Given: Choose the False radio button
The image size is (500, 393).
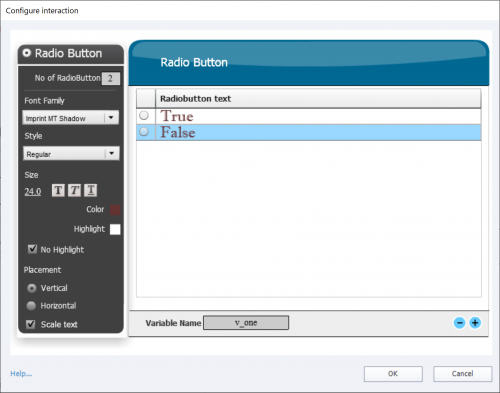Looking at the screenshot, I should coord(144,132).
